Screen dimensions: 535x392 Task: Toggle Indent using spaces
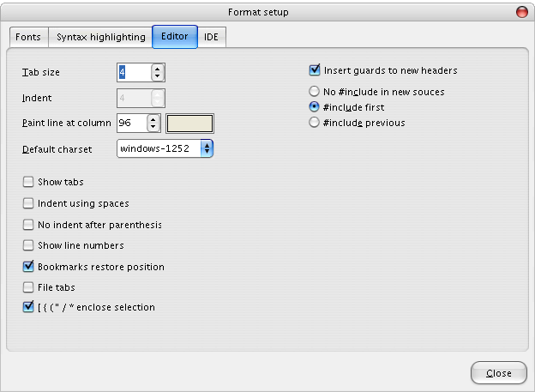point(29,203)
